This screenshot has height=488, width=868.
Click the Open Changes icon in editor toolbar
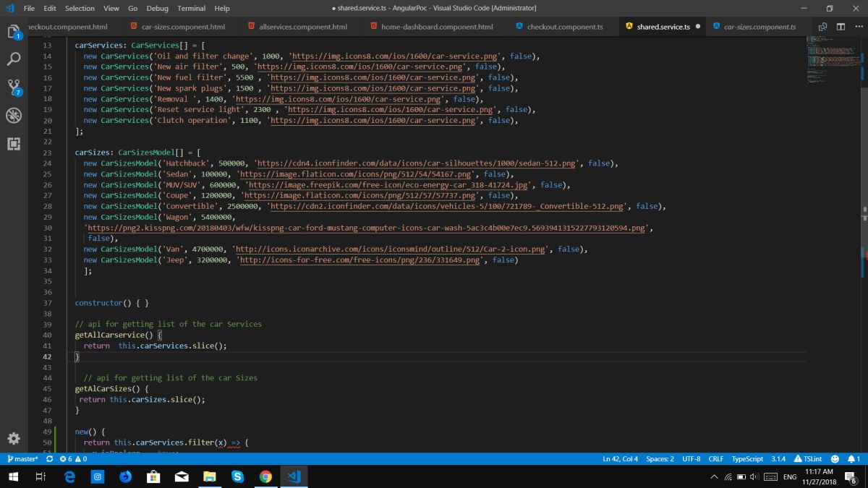(x=822, y=27)
